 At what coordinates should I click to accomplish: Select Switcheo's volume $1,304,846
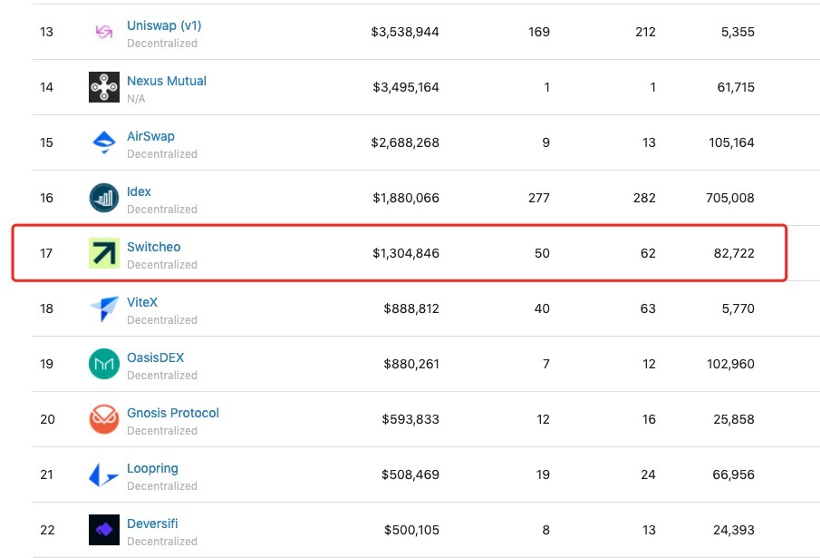pos(406,254)
